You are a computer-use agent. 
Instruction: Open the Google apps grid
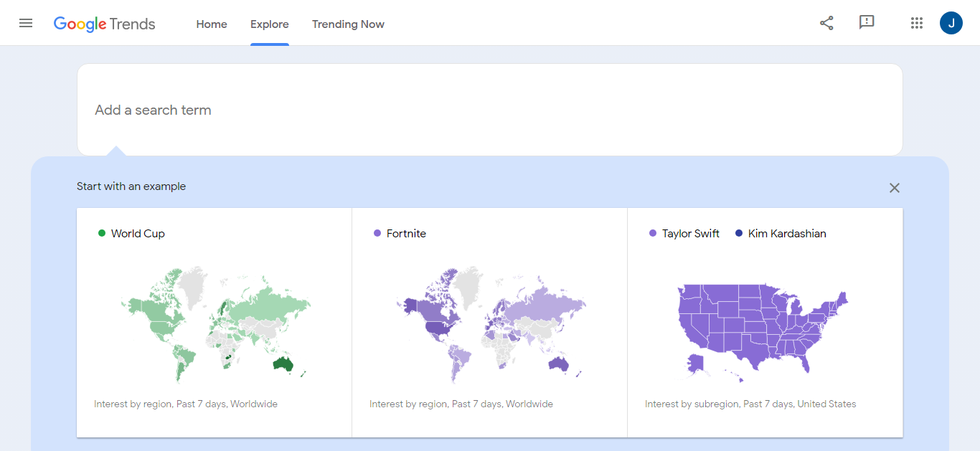click(916, 23)
